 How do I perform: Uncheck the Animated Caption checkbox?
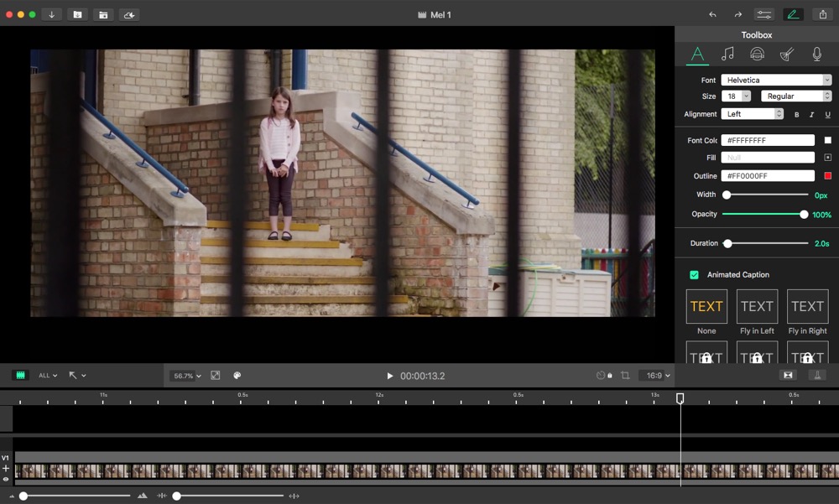[694, 275]
